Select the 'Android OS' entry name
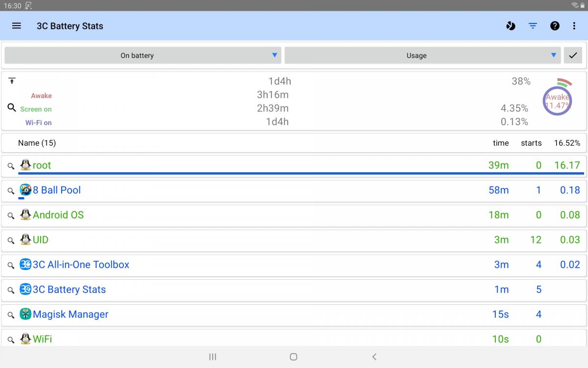The image size is (588, 368). click(x=58, y=215)
